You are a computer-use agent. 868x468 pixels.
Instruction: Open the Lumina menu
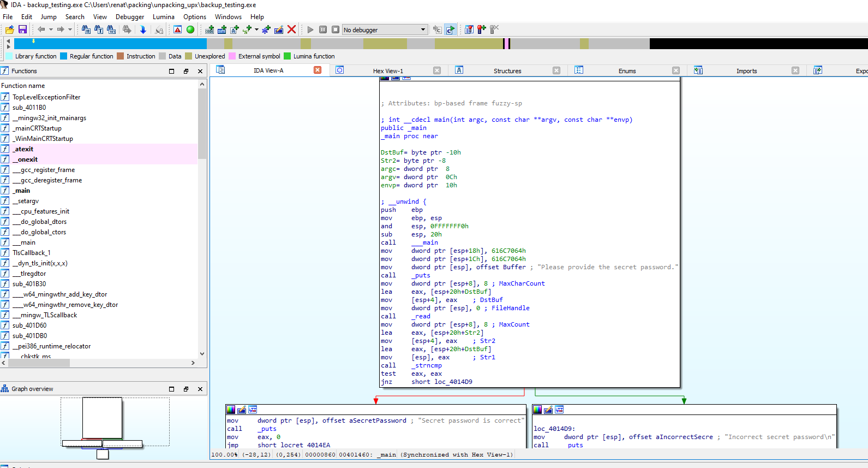(163, 17)
